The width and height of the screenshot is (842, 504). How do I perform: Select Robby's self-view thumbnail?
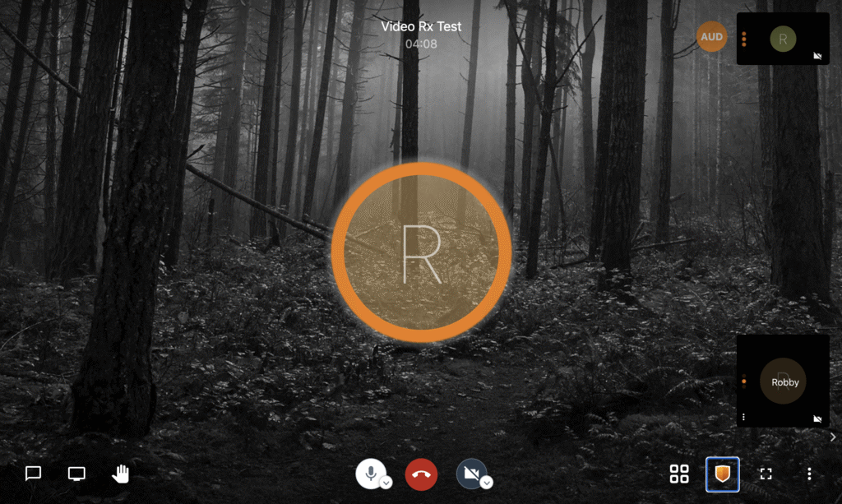tap(783, 381)
